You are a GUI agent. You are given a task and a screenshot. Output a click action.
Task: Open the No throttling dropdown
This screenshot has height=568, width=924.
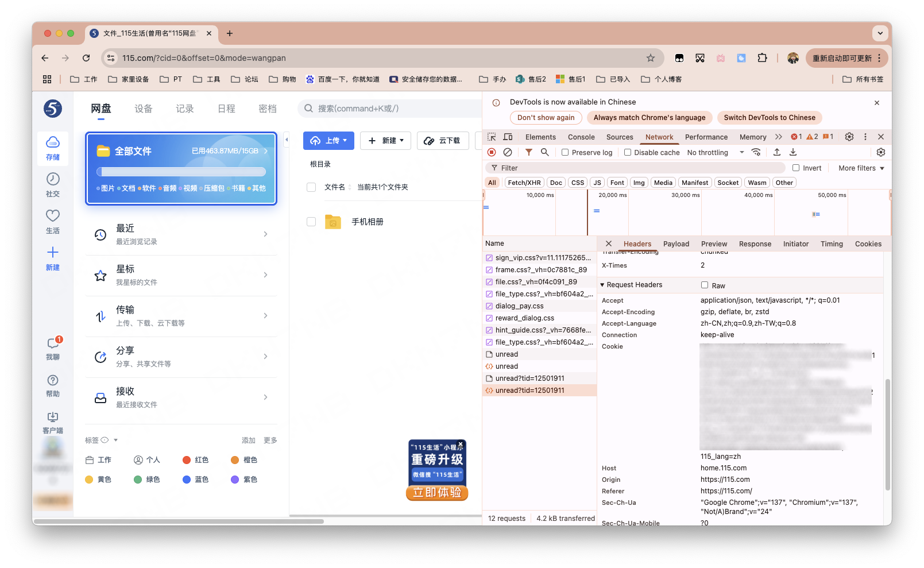pos(715,152)
